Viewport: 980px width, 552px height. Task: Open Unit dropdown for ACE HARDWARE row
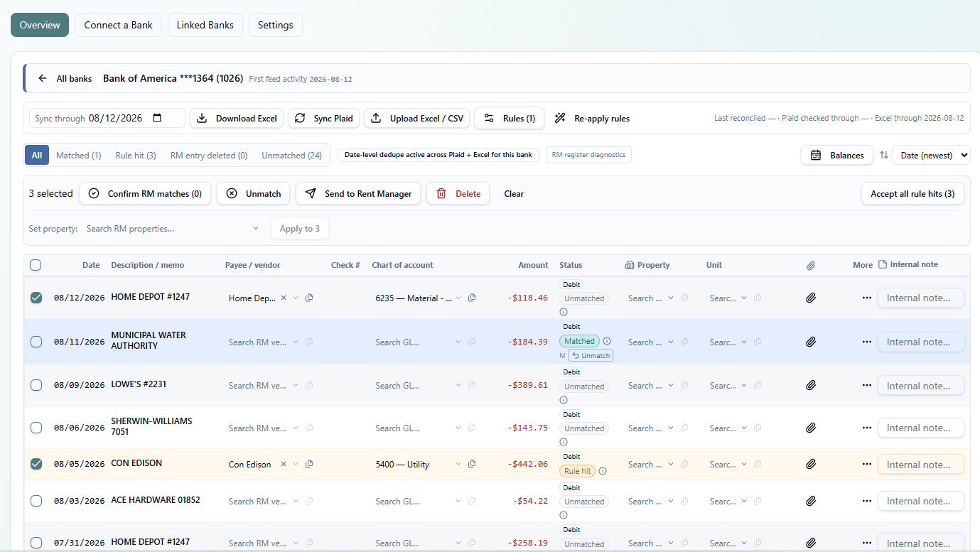click(x=744, y=502)
